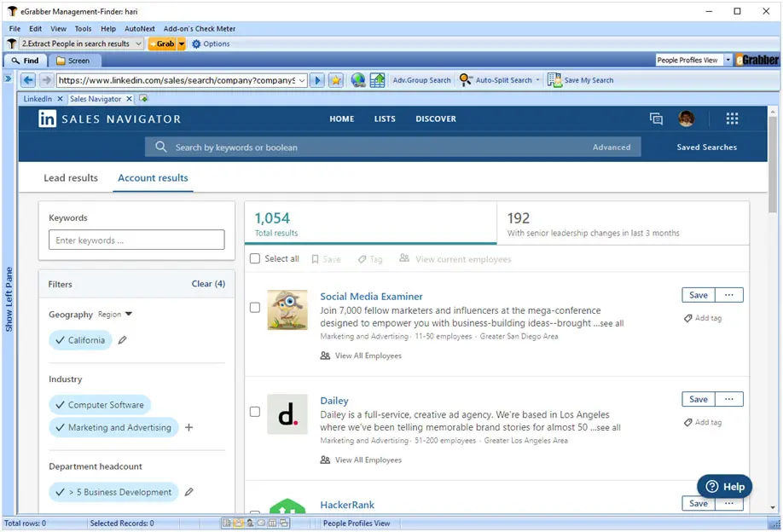Switch to the Screen tab
The width and height of the screenshot is (783, 532).
coord(74,61)
